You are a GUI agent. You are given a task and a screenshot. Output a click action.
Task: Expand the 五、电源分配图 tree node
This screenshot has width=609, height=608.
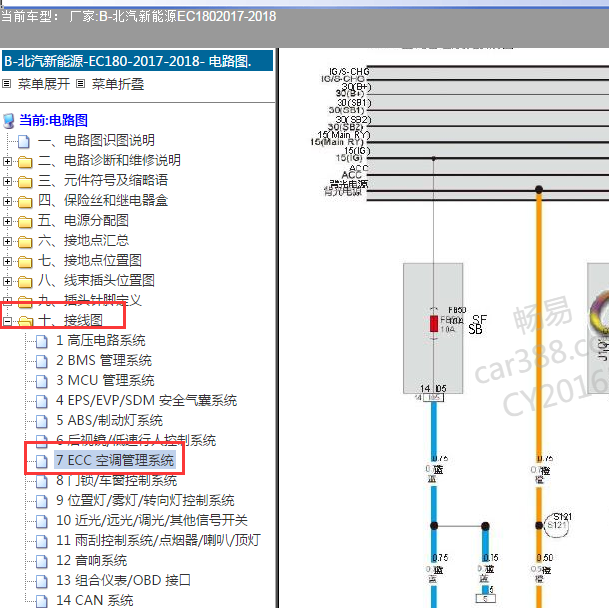coord(7,221)
